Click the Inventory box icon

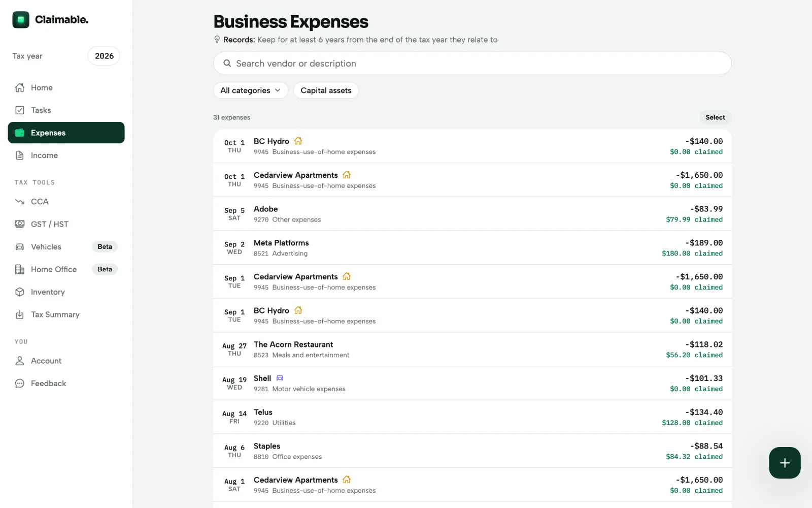tap(20, 292)
